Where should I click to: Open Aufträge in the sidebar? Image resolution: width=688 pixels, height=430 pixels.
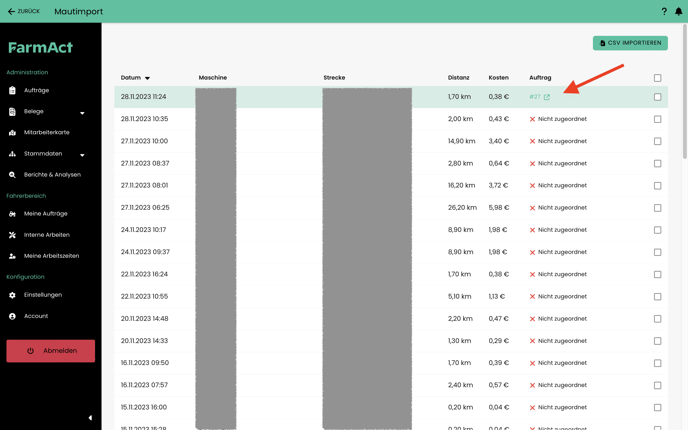36,90
